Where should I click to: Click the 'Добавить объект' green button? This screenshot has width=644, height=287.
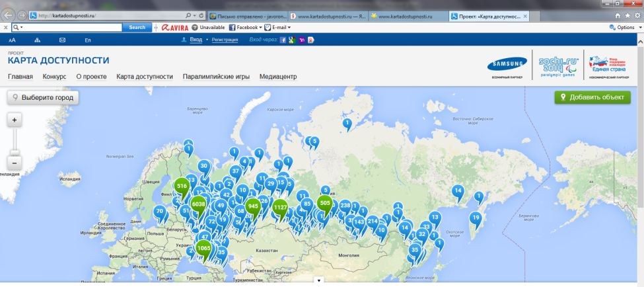pyautogui.click(x=592, y=97)
